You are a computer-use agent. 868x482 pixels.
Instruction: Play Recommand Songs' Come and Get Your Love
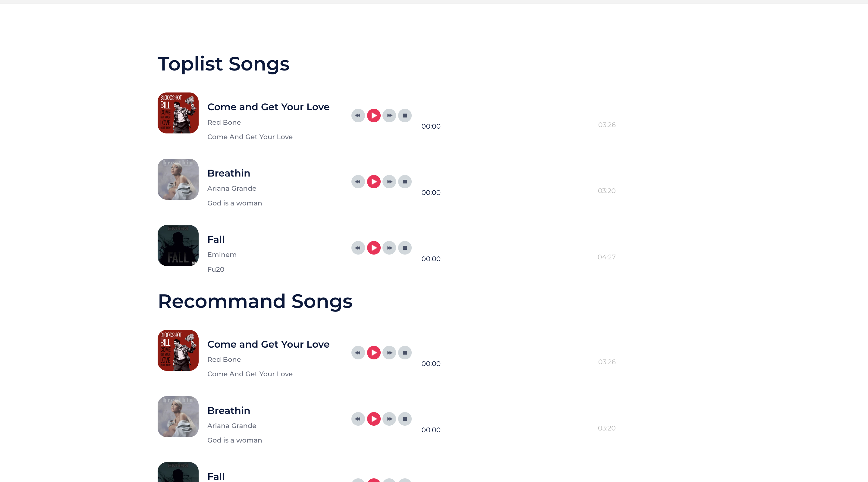click(x=374, y=353)
